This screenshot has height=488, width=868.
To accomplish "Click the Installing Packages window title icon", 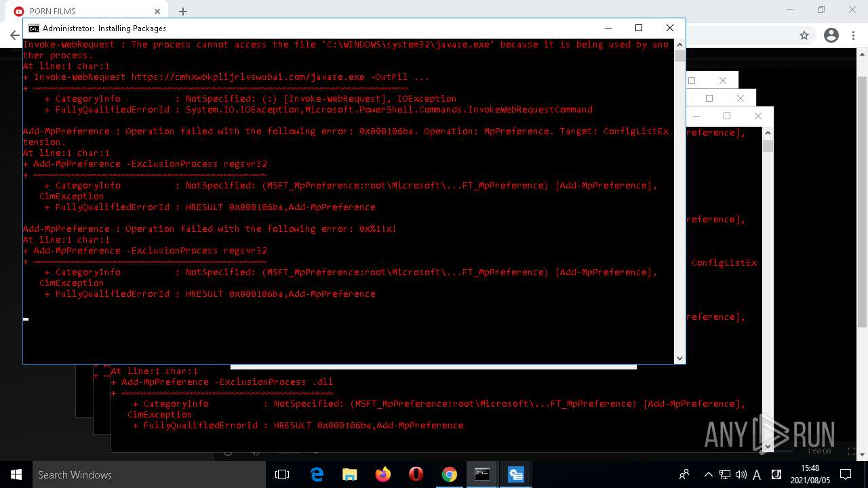I will (x=33, y=28).
